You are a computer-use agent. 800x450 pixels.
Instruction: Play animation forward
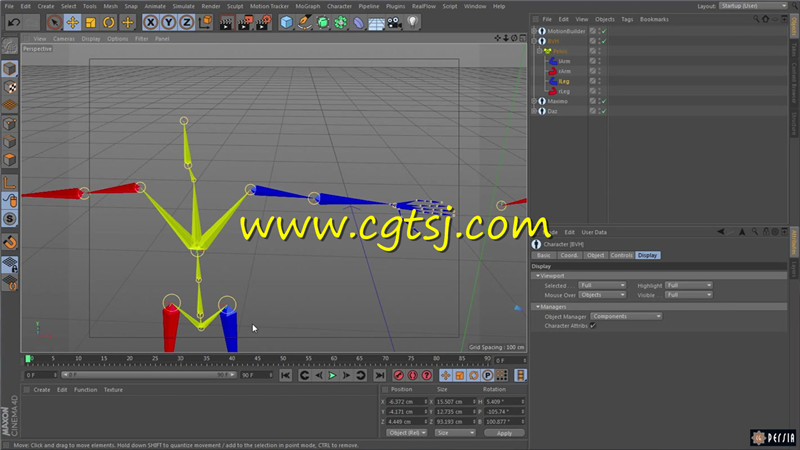[332, 376]
